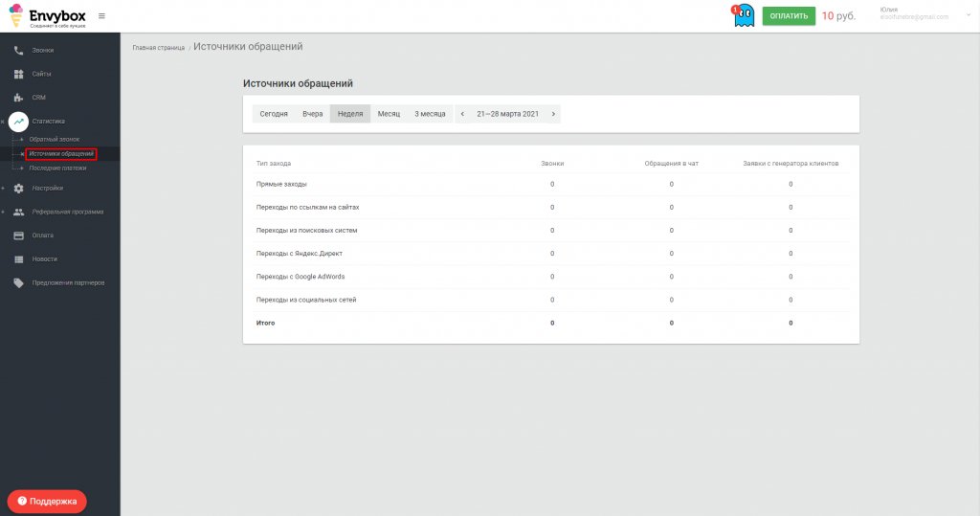The image size is (980, 516).
Task: Open Последние платежи in sidebar tree
Action: 57,168
